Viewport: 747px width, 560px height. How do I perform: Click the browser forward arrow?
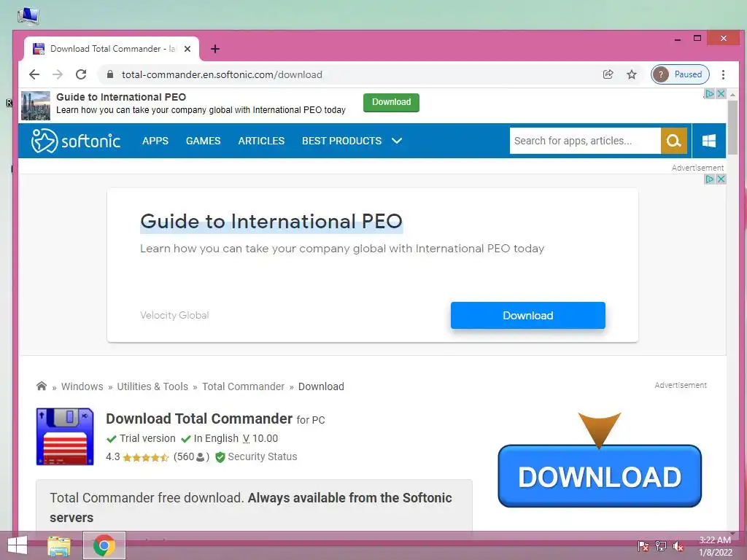click(x=58, y=74)
